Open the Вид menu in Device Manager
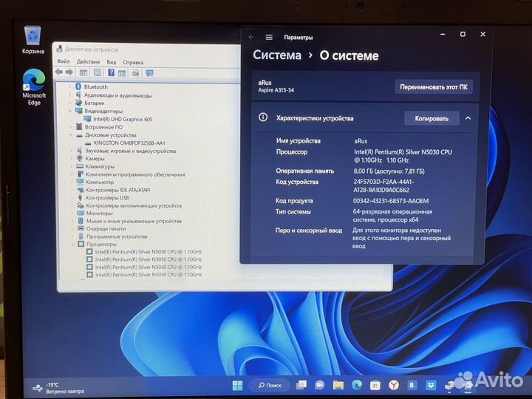532x399 pixels. 112,62
